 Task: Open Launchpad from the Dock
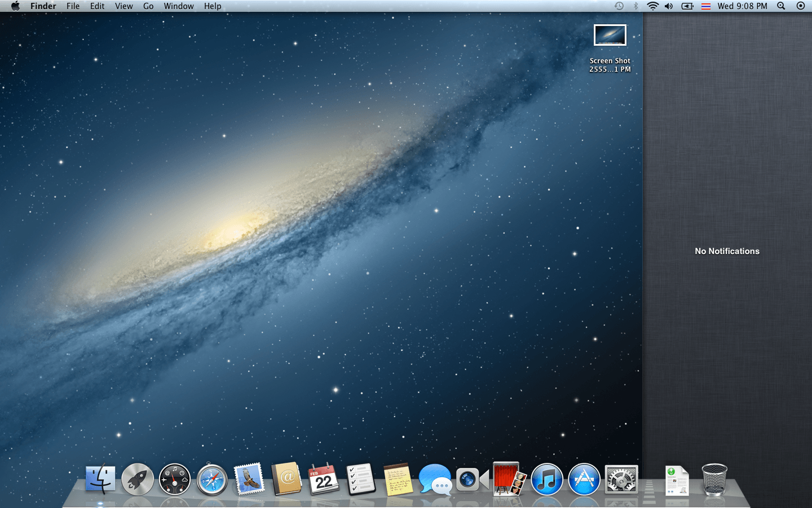pos(138,480)
